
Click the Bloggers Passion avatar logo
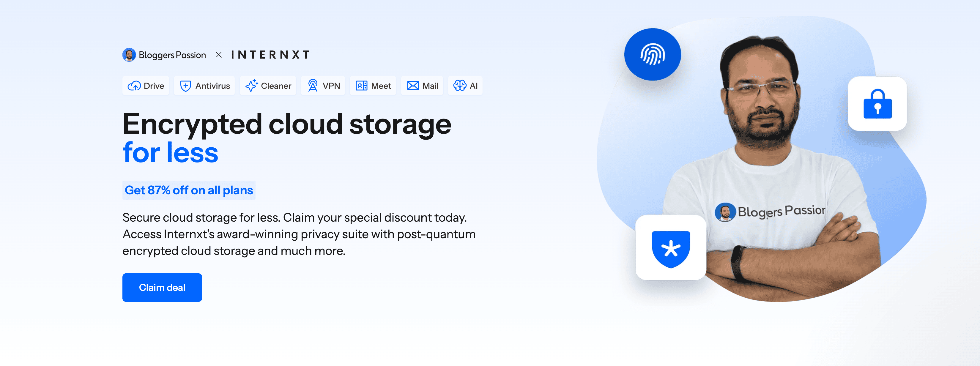coord(129,55)
